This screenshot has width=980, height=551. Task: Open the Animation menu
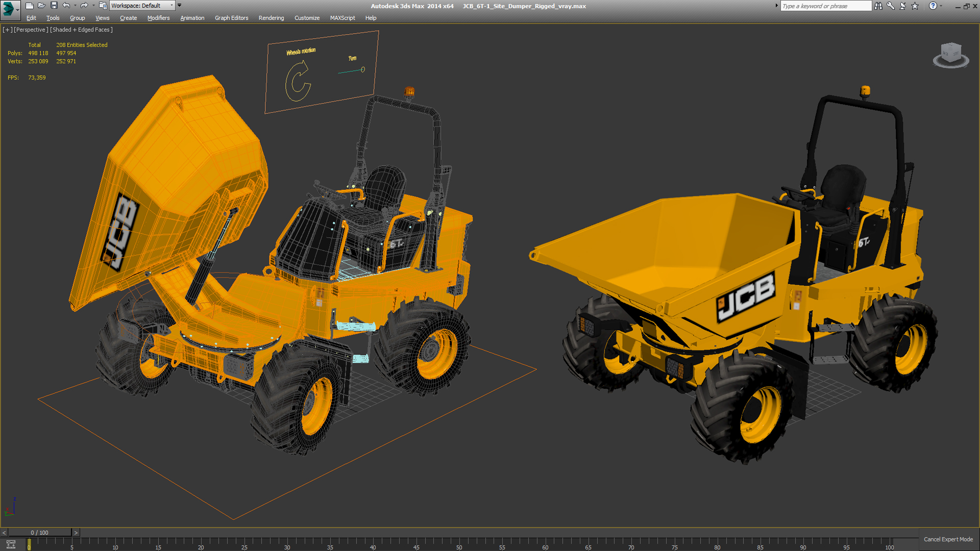coord(192,18)
